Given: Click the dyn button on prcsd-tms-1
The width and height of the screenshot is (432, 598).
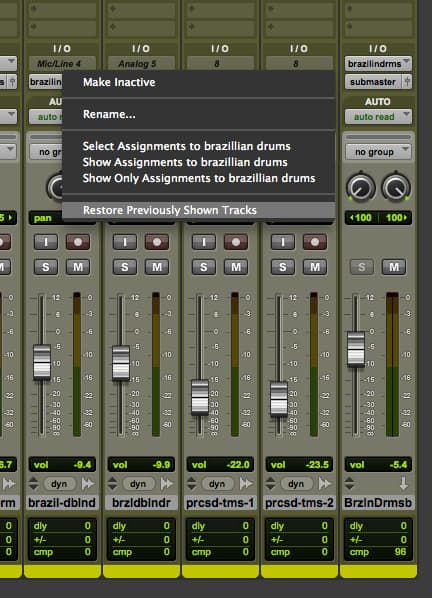Looking at the screenshot, I should tap(217, 484).
